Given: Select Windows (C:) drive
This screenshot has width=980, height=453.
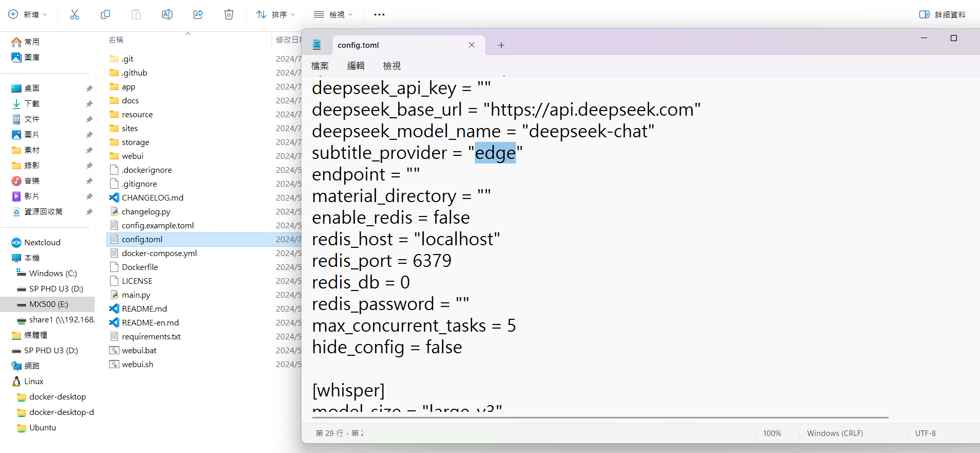Looking at the screenshot, I should coord(47,273).
